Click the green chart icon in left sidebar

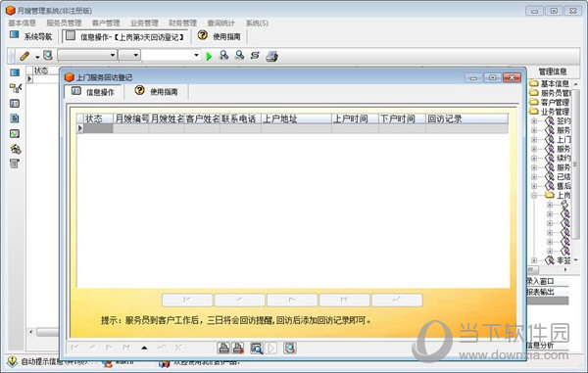pos(15,134)
